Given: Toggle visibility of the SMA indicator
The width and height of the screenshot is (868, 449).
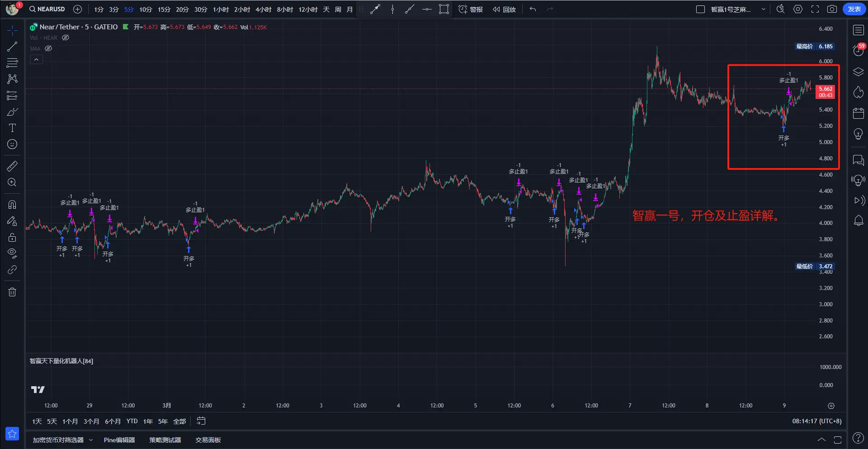Looking at the screenshot, I should [x=48, y=48].
